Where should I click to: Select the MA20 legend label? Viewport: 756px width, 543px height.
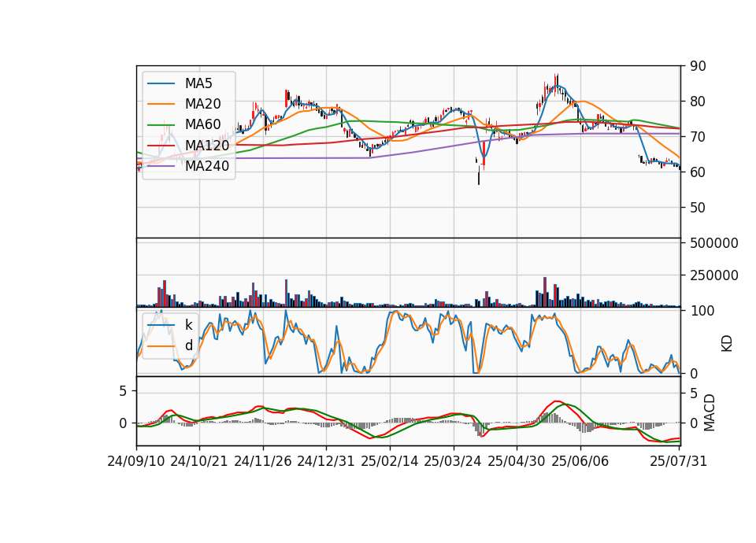click(202, 104)
